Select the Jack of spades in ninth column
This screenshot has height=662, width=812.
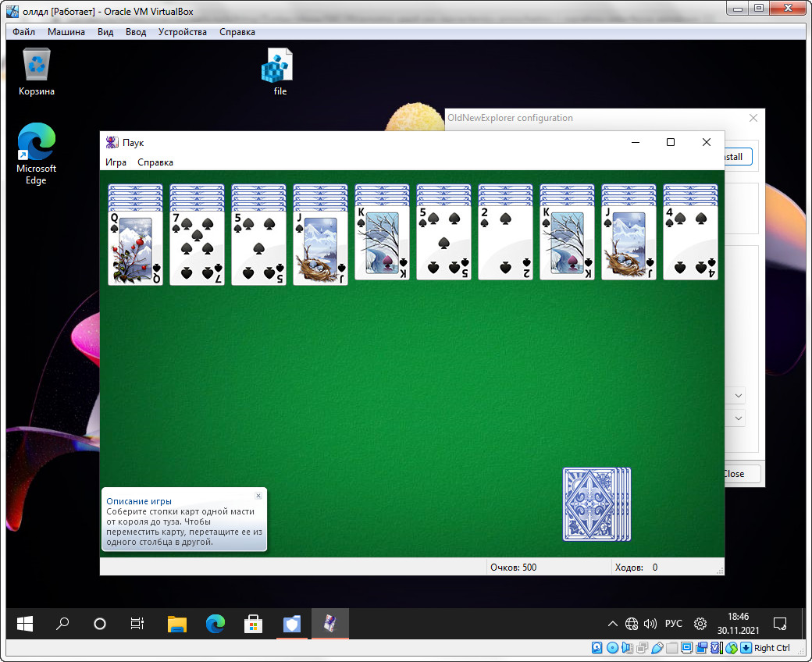629,243
